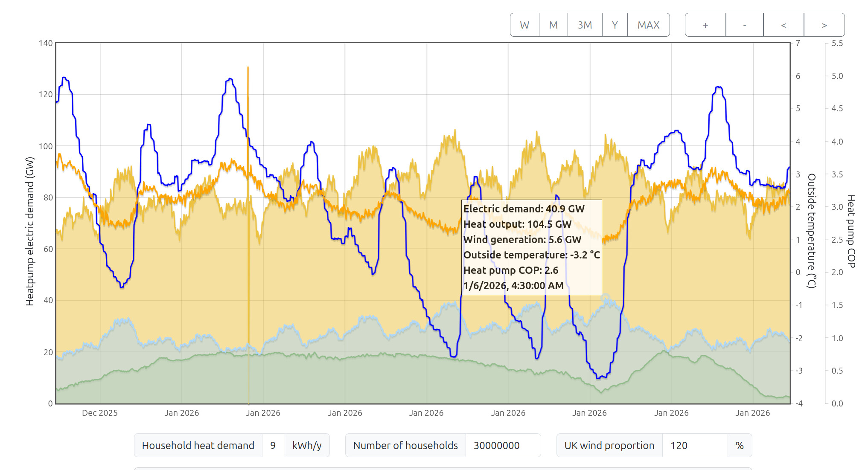Zoom in with the plus button

[x=705, y=25]
